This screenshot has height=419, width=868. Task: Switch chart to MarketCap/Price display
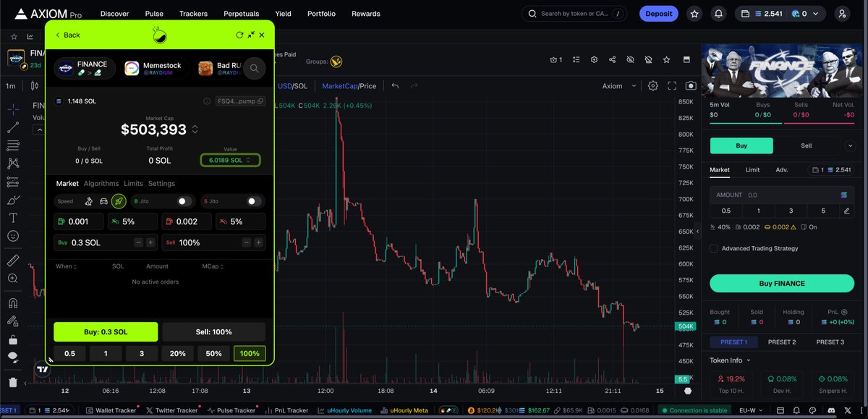click(x=349, y=86)
